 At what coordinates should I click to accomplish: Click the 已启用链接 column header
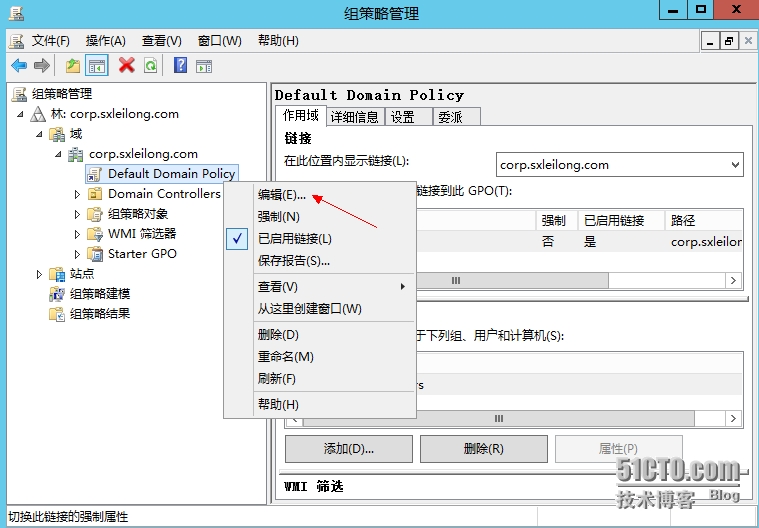622,221
